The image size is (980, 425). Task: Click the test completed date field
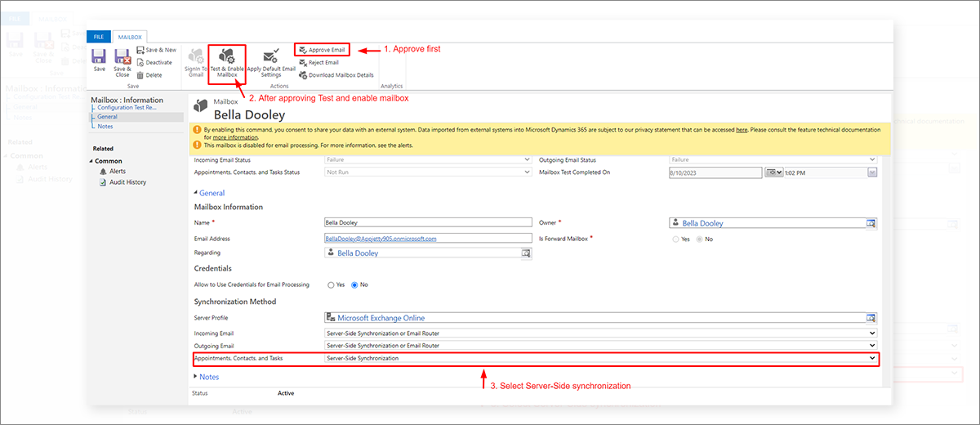[x=715, y=172]
